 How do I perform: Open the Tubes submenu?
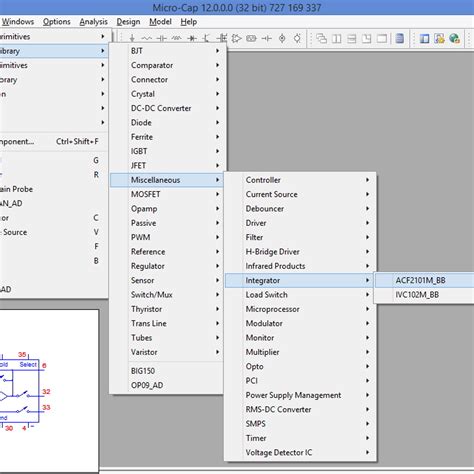click(168, 338)
